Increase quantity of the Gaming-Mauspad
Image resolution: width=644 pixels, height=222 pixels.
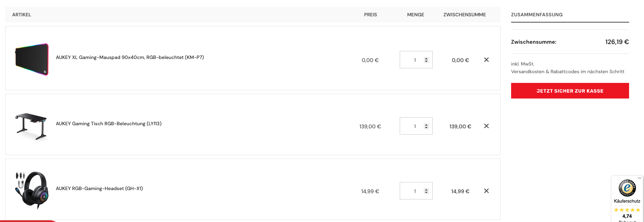[x=426, y=59]
